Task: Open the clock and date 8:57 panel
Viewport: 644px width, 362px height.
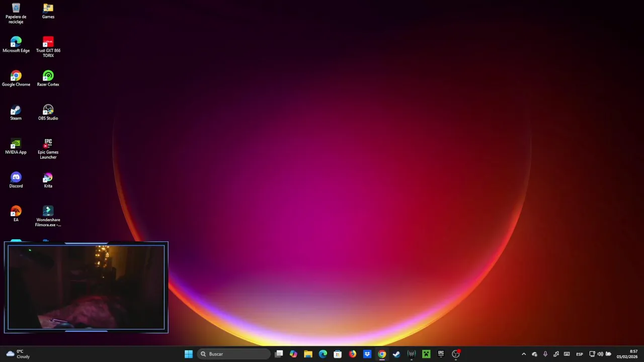Action: (x=627, y=354)
